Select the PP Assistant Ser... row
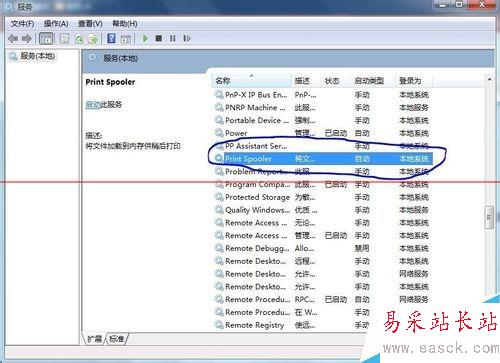Screen dimensions: 500x363 pos(322,146)
